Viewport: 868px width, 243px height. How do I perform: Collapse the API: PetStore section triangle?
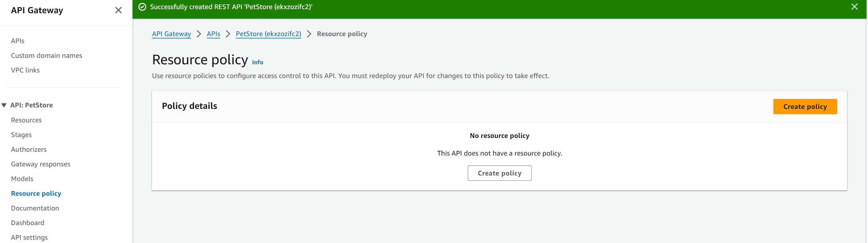[4, 105]
